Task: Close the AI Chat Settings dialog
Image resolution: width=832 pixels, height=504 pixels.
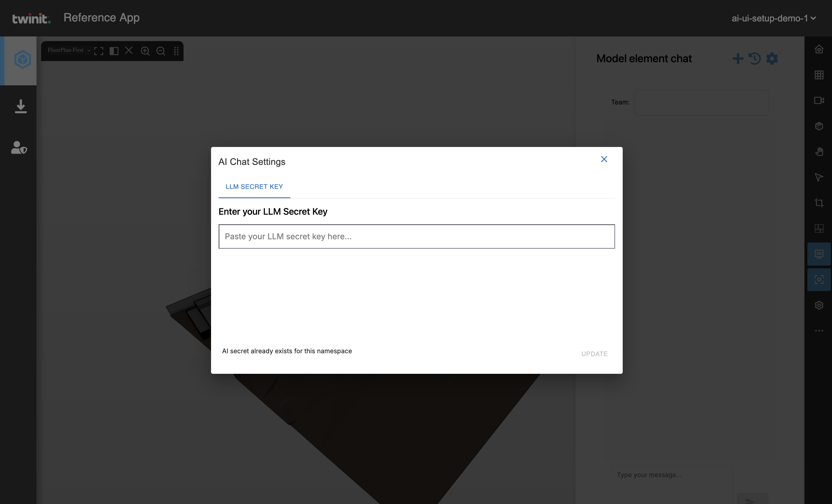Action: coord(604,159)
